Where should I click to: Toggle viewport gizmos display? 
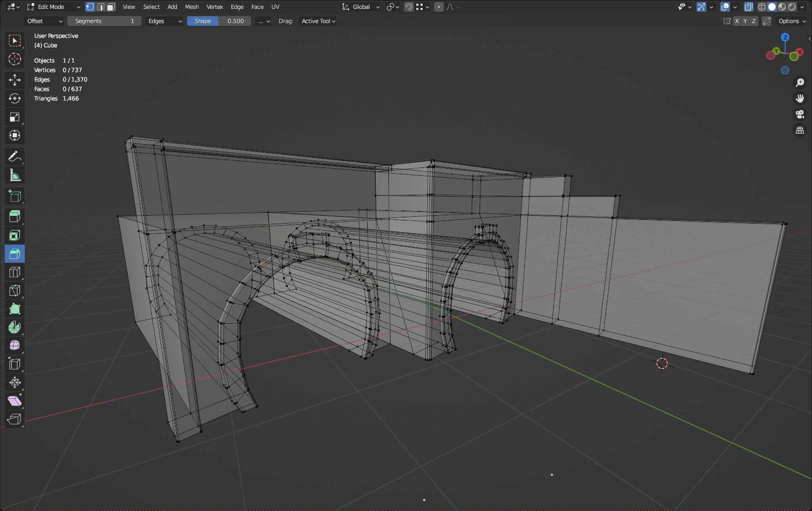pyautogui.click(x=701, y=7)
